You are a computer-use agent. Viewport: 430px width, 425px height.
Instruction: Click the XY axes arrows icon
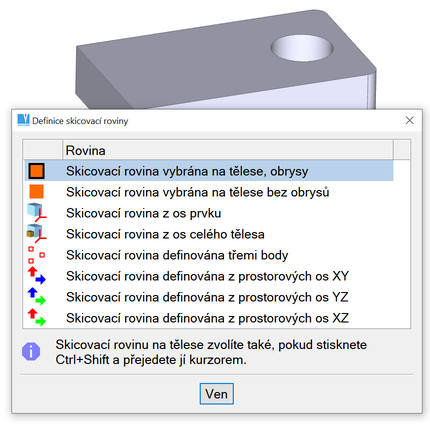coord(36,276)
